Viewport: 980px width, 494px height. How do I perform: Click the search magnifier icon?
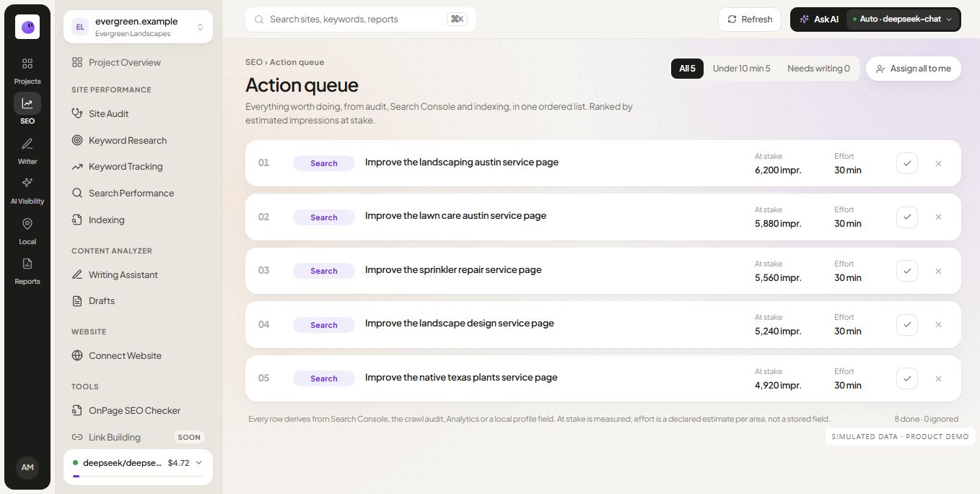point(258,19)
